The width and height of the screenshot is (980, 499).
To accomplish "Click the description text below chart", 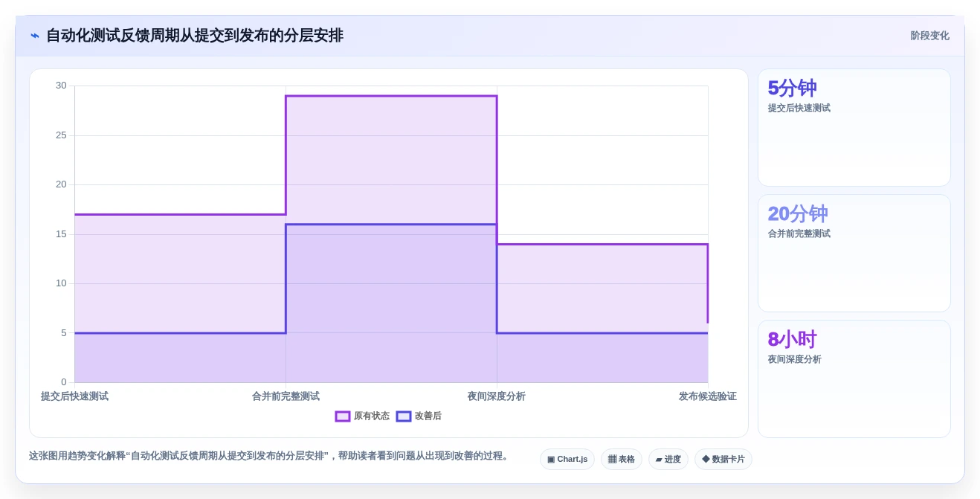I will pos(271,456).
